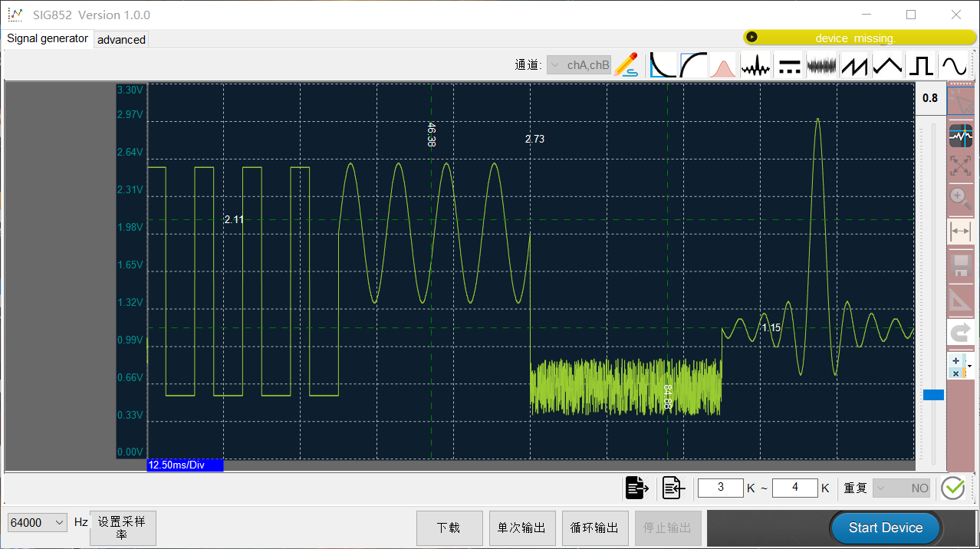Viewport: 980px width, 549px height.
Task: Select the sinc pulse waveform
Action: [755, 64]
